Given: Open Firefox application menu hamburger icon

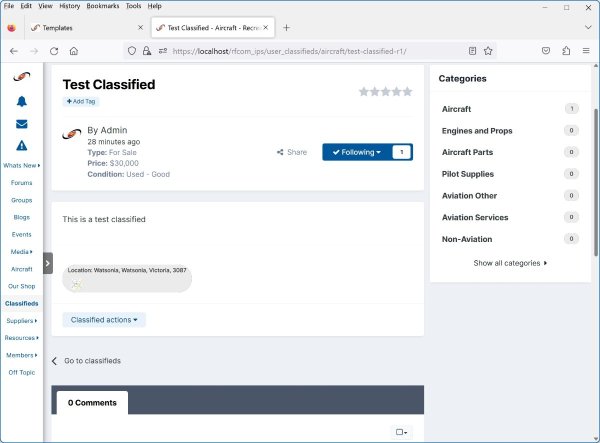Looking at the screenshot, I should coord(586,50).
